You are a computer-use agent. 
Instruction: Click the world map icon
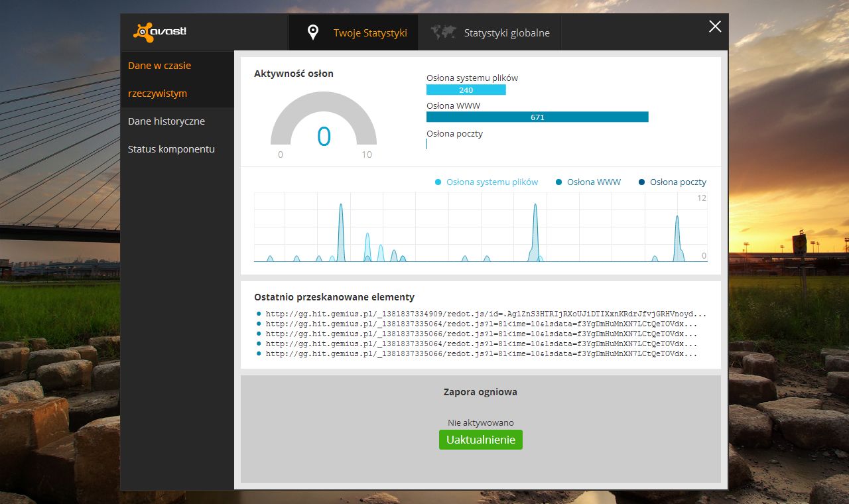click(x=443, y=32)
